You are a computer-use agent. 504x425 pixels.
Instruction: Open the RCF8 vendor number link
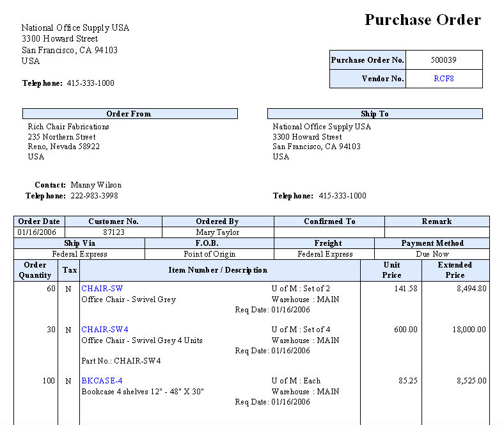click(443, 79)
